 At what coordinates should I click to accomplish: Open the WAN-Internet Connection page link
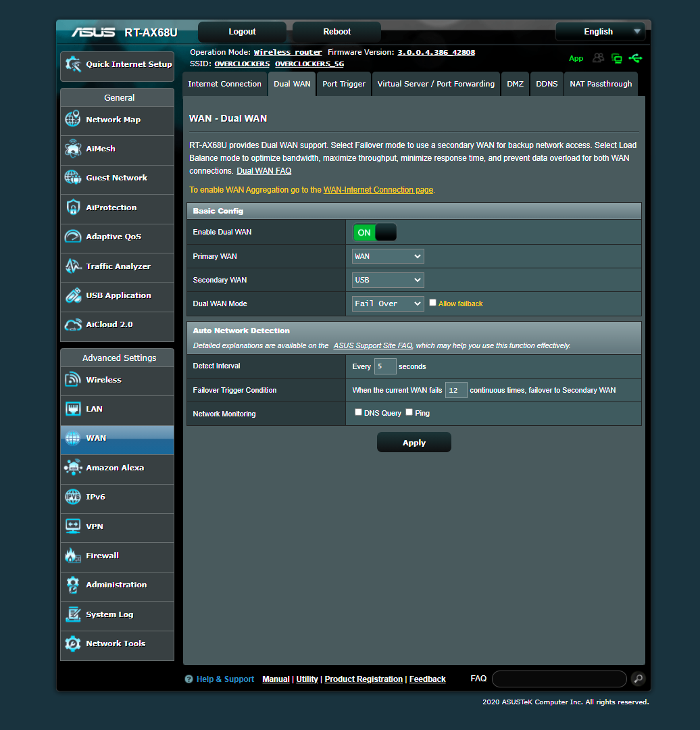coord(378,190)
